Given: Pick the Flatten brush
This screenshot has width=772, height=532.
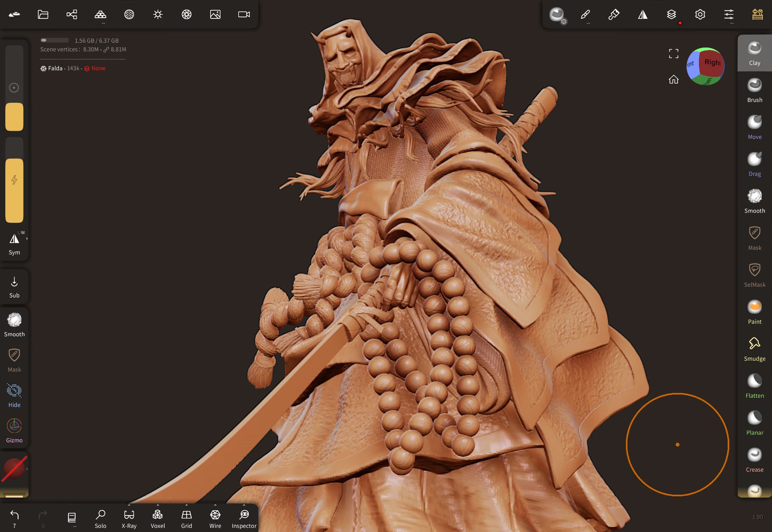Looking at the screenshot, I should [x=754, y=386].
